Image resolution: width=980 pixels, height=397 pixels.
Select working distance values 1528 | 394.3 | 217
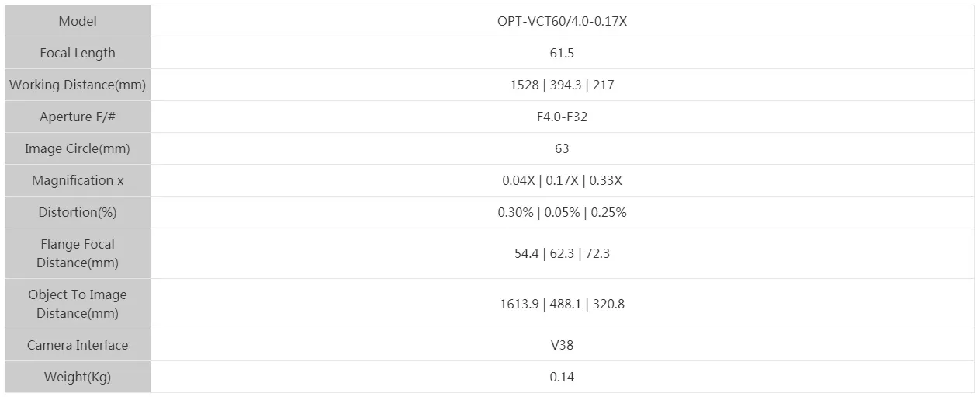point(562,85)
